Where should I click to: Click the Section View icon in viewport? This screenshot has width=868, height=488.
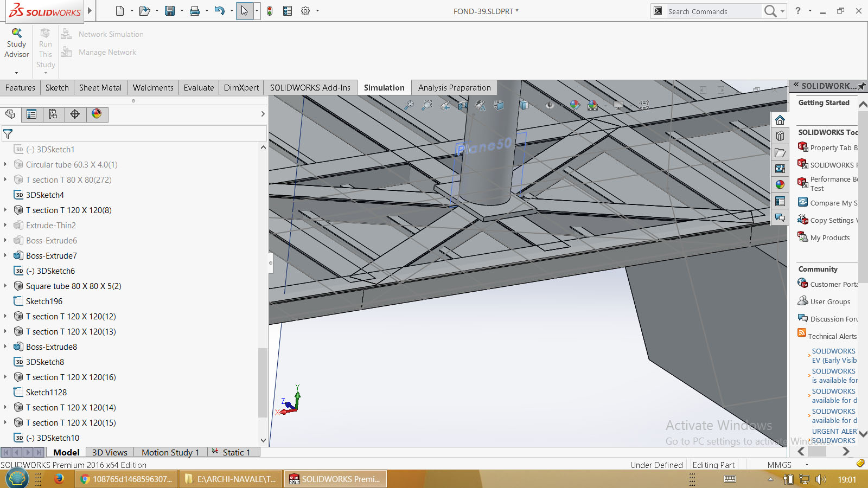pos(462,105)
